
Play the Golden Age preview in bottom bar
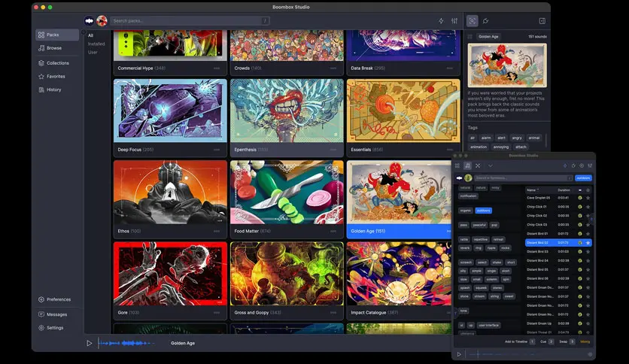[x=89, y=343]
